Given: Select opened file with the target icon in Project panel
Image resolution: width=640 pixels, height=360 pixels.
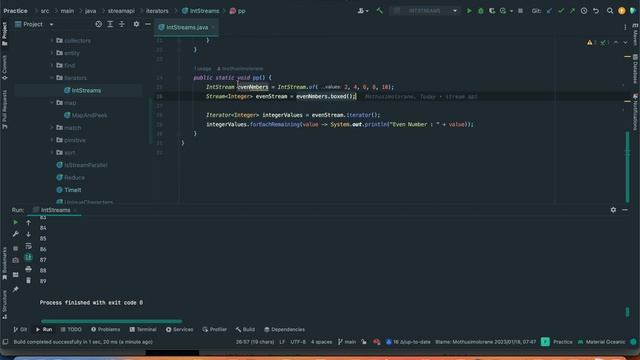Looking at the screenshot, I should click(98, 24).
